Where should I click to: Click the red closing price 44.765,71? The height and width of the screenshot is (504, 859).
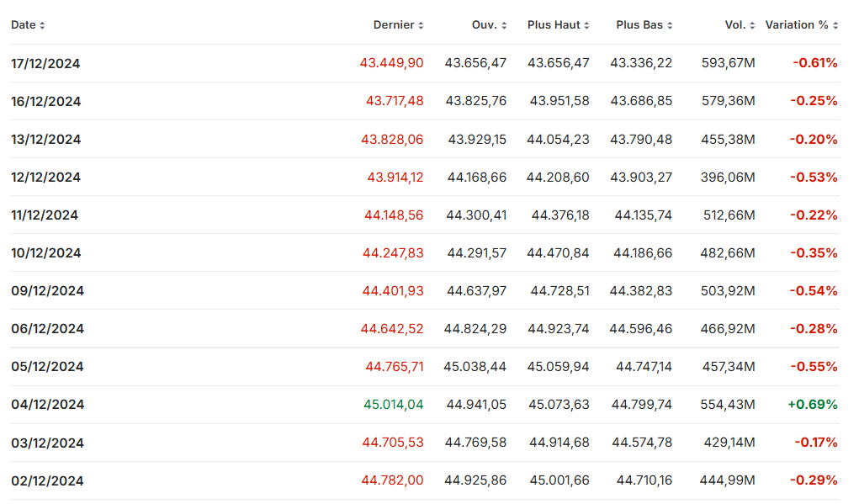394,367
